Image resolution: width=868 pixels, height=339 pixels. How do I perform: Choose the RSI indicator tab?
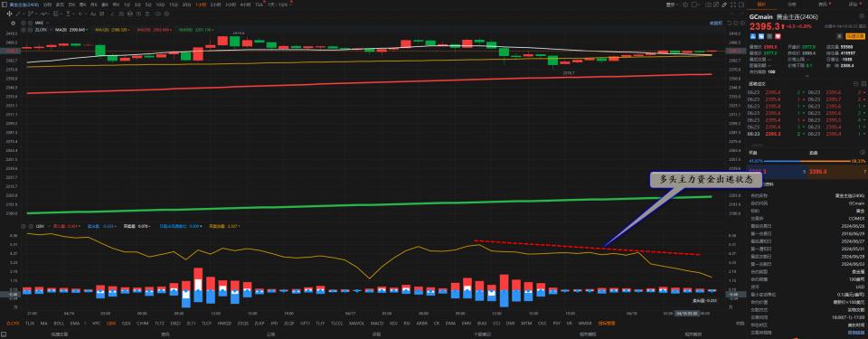407,323
